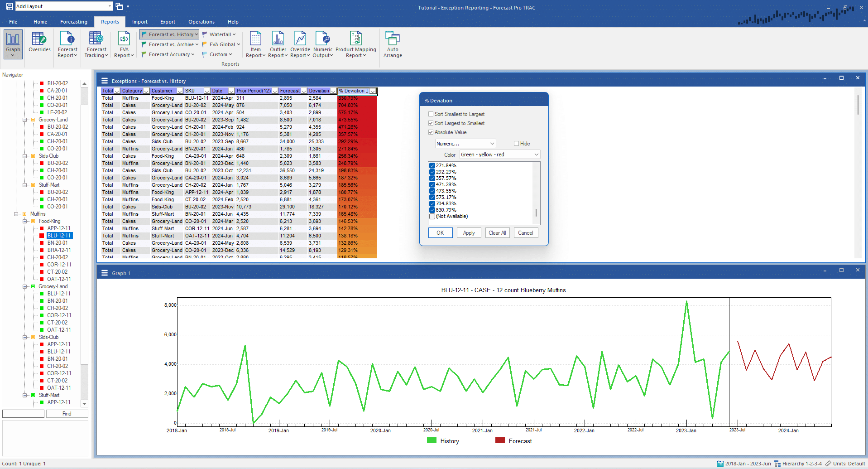Image resolution: width=868 pixels, height=469 pixels.
Task: Uncheck the Absolute Value option
Action: (431, 132)
